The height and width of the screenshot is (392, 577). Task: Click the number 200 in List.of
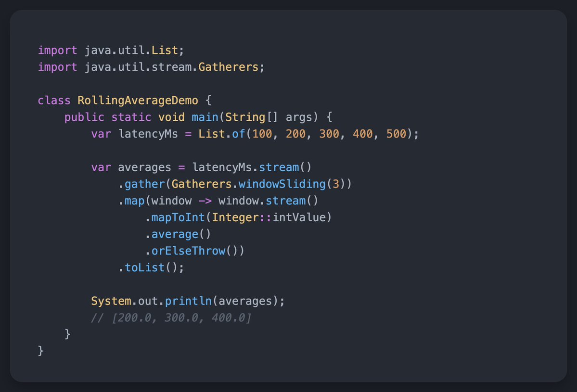pos(295,134)
